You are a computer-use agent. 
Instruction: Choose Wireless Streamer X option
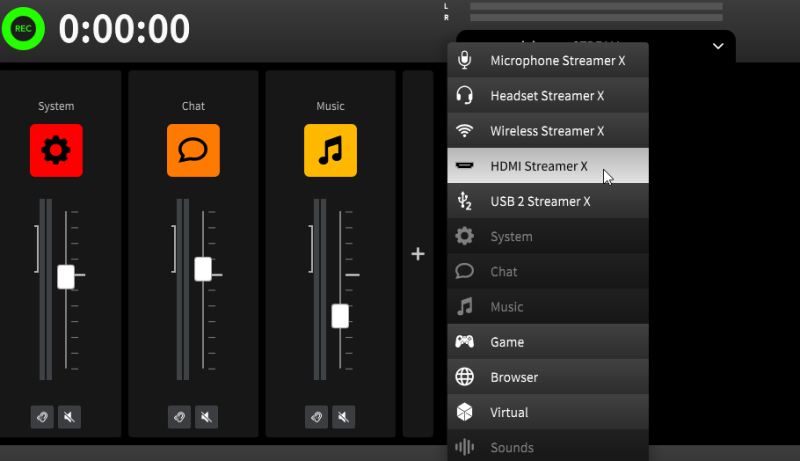pyautogui.click(x=548, y=131)
